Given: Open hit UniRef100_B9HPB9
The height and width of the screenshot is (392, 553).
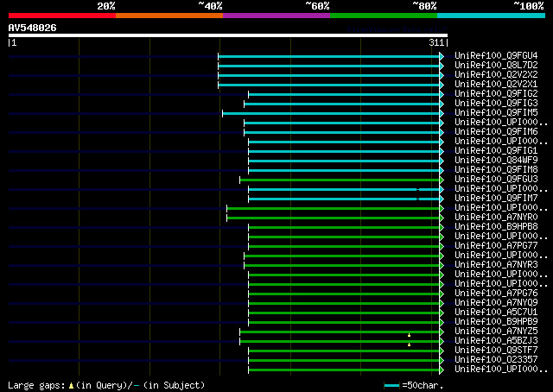Looking at the screenshot, I should tap(496, 322).
